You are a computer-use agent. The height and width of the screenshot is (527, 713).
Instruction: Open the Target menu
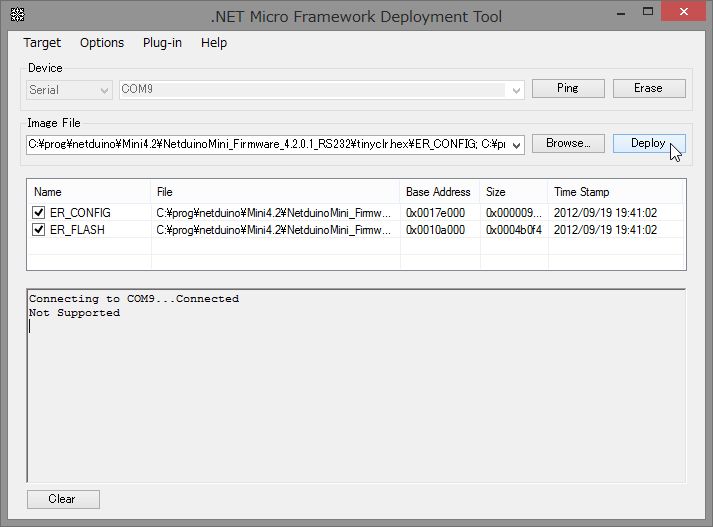pos(42,43)
